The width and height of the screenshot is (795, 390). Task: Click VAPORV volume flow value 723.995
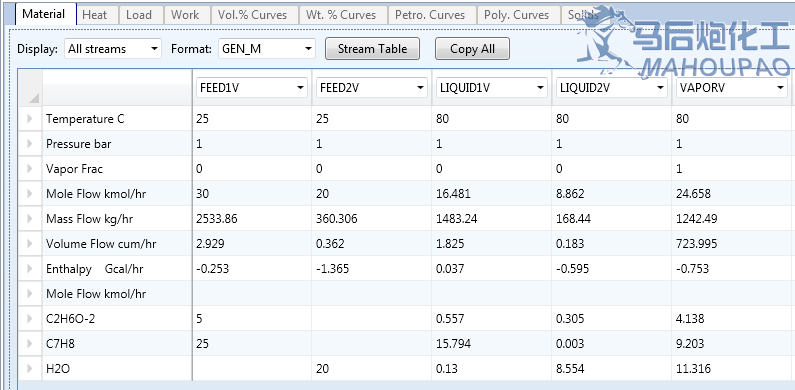pos(697,243)
